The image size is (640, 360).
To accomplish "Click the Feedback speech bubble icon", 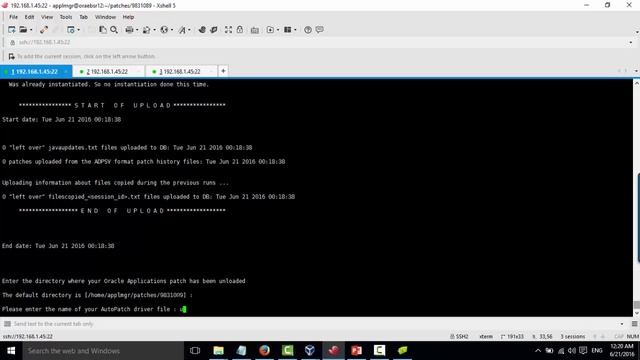I will [x=320, y=30].
